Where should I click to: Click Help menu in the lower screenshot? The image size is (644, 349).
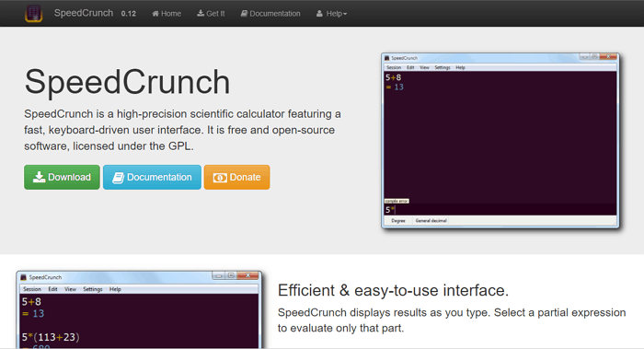click(x=115, y=289)
